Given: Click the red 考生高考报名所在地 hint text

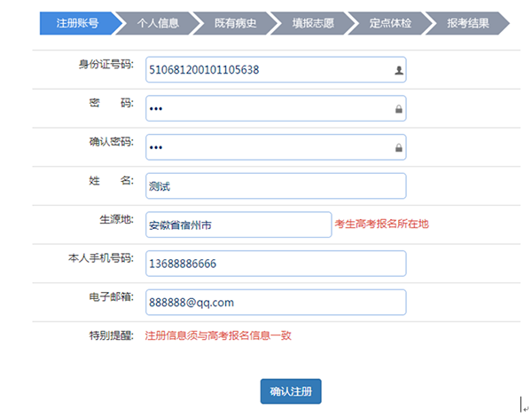Looking at the screenshot, I should (x=381, y=225).
